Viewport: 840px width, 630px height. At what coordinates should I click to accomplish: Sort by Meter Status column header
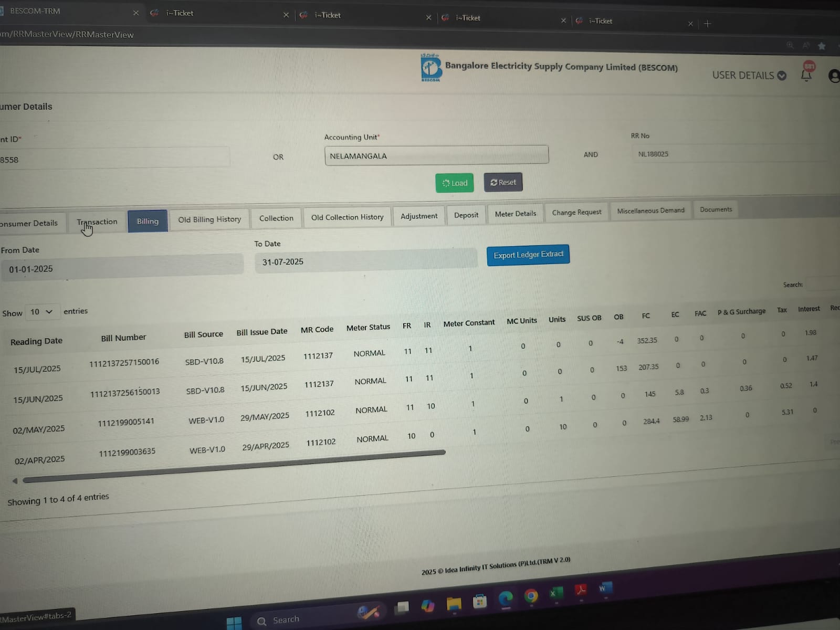pos(368,328)
